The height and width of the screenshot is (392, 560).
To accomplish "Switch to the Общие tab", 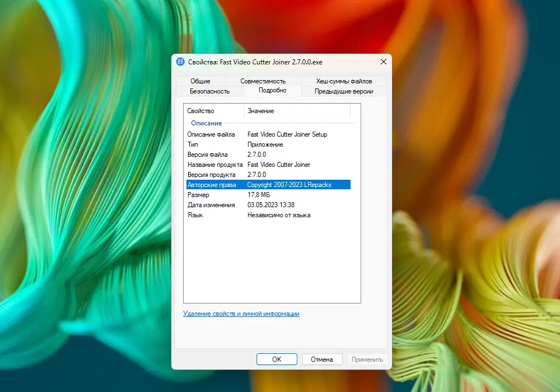I will (200, 81).
